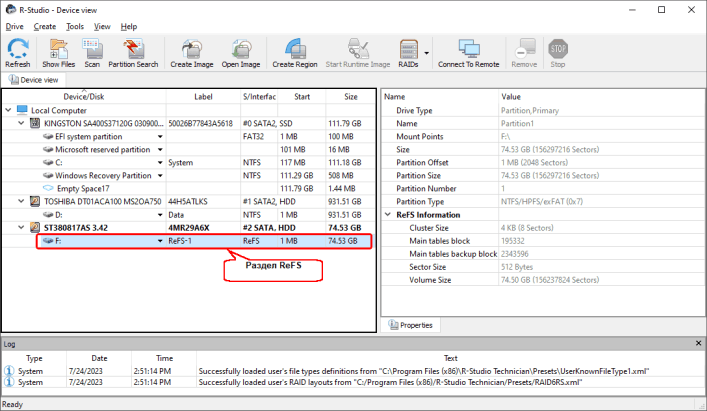Screen dimensions: 707x411
Task: Click the Cluster Size property row
Action: pos(543,228)
